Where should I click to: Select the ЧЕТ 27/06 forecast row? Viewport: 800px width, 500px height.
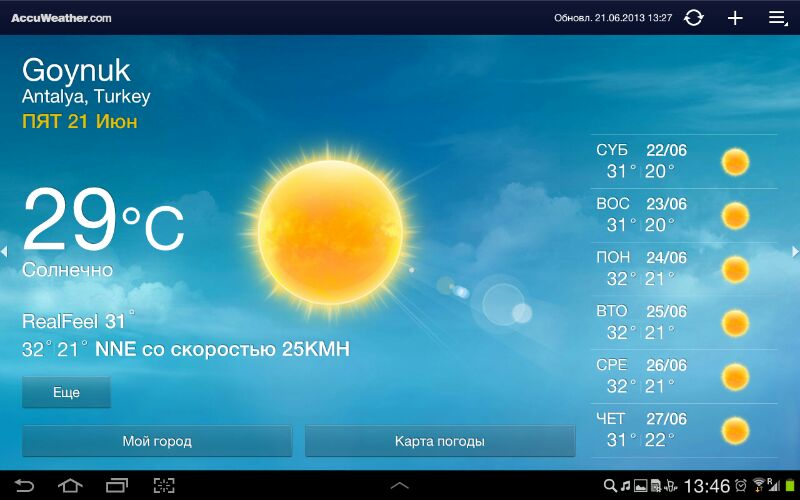[683, 431]
